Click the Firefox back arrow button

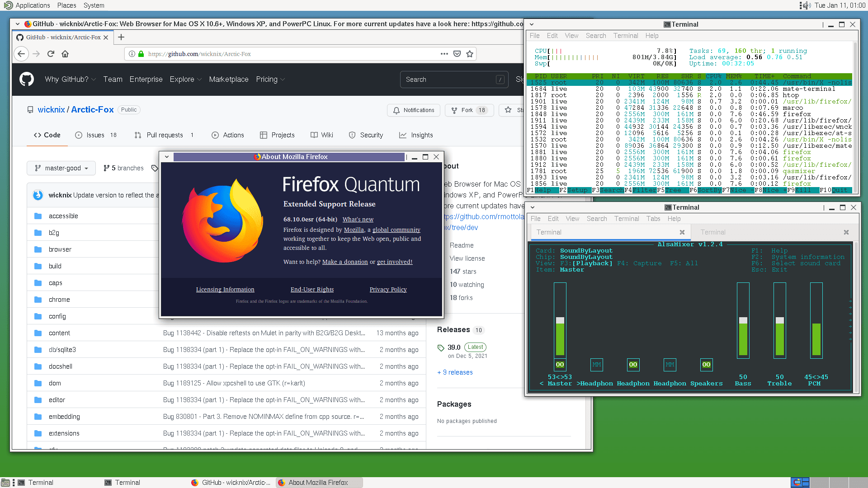point(21,54)
